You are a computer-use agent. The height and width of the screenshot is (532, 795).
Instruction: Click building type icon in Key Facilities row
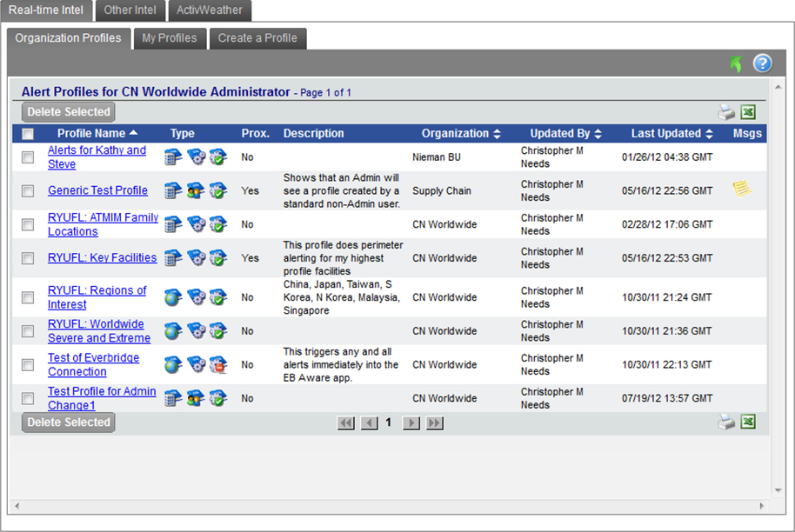pos(172,258)
